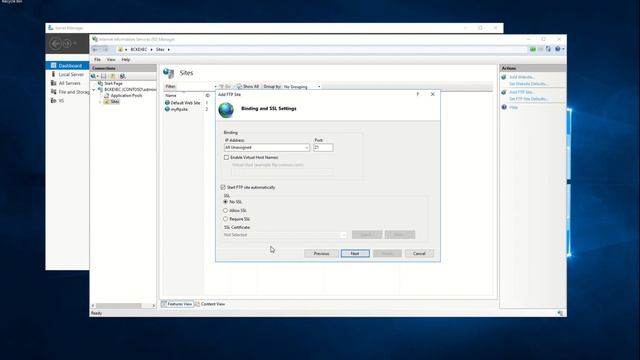Open the Help menu in IIS Manager
Viewport: 640px width, 360px height.
(x=126, y=60)
